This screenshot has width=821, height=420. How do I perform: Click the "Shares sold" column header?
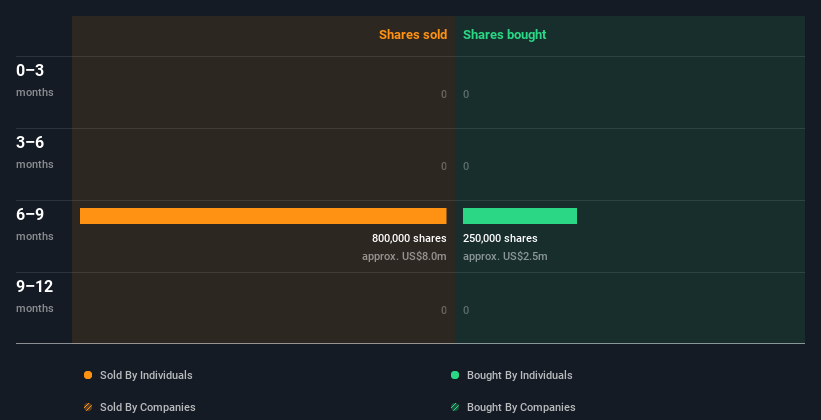[x=412, y=35]
